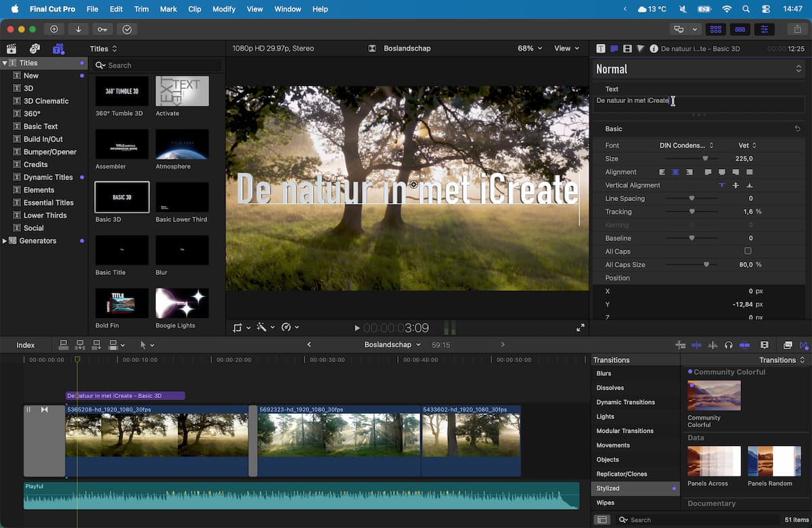This screenshot has width=812, height=528.
Task: Open the Final Cut Pro menu
Action: click(52, 9)
